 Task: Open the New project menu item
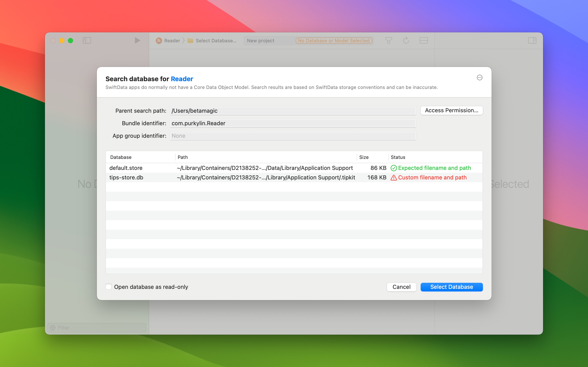click(260, 41)
